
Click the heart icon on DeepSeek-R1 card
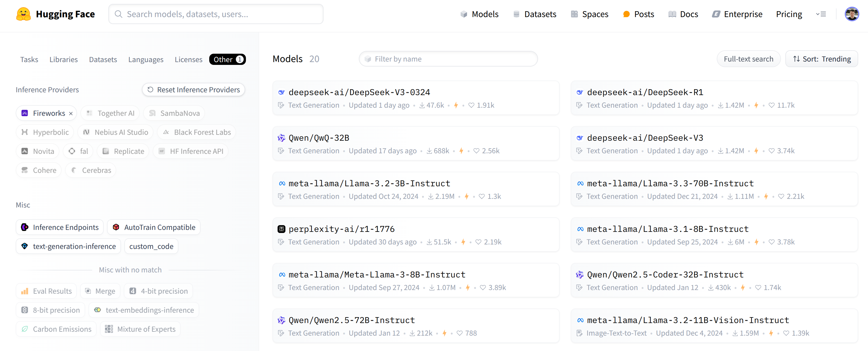click(x=771, y=105)
